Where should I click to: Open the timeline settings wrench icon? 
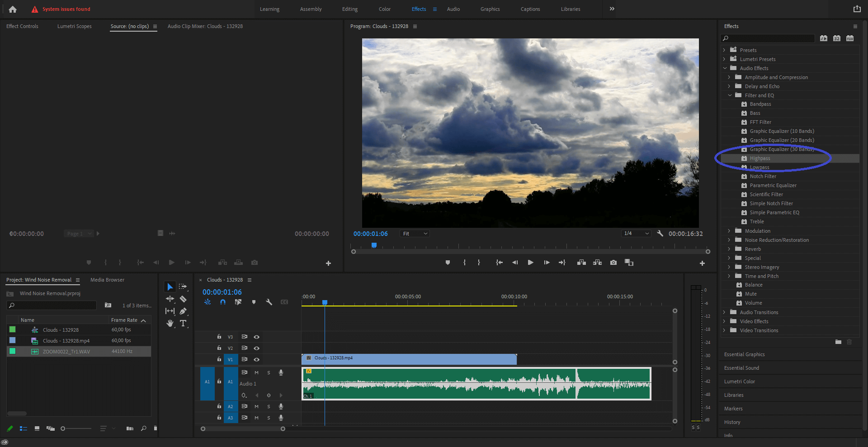coord(269,302)
